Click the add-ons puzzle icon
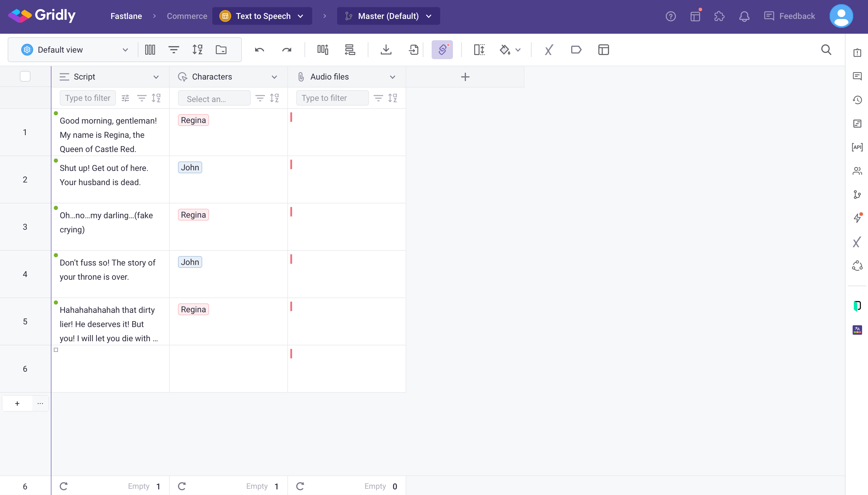 tap(719, 16)
